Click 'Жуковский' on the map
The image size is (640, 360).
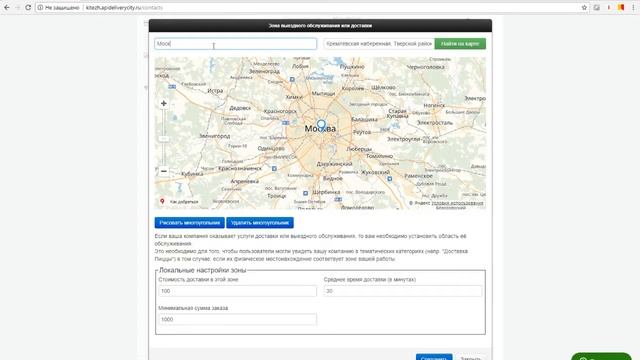376,173
